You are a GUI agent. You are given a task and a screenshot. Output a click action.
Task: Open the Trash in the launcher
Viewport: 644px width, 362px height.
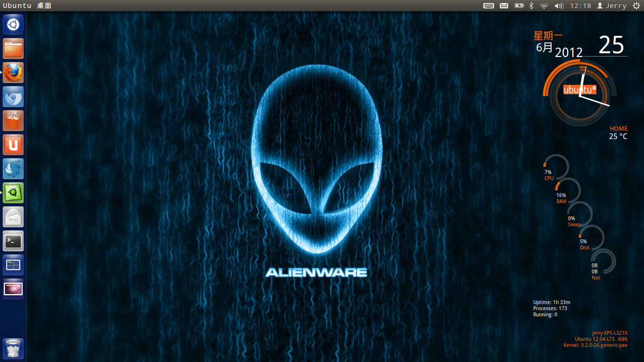point(13,349)
